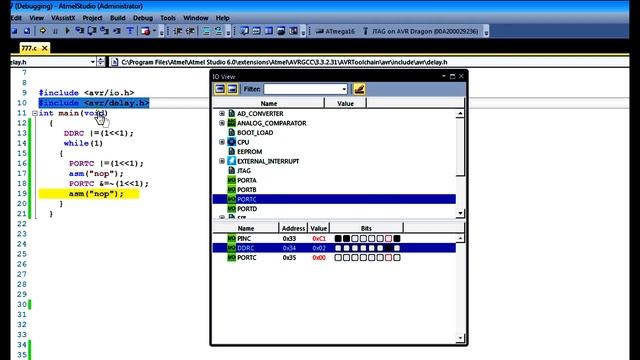The height and width of the screenshot is (360, 640).
Task: Click the Bits column header
Action: pos(366,229)
